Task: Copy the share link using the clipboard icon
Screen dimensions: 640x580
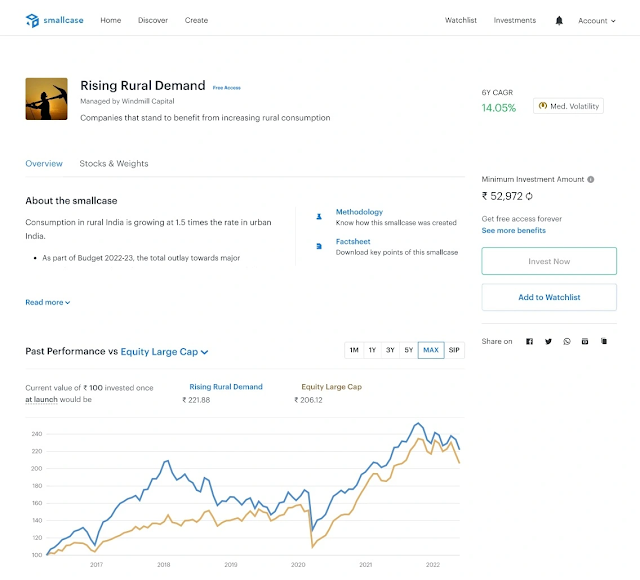Action: coord(604,341)
